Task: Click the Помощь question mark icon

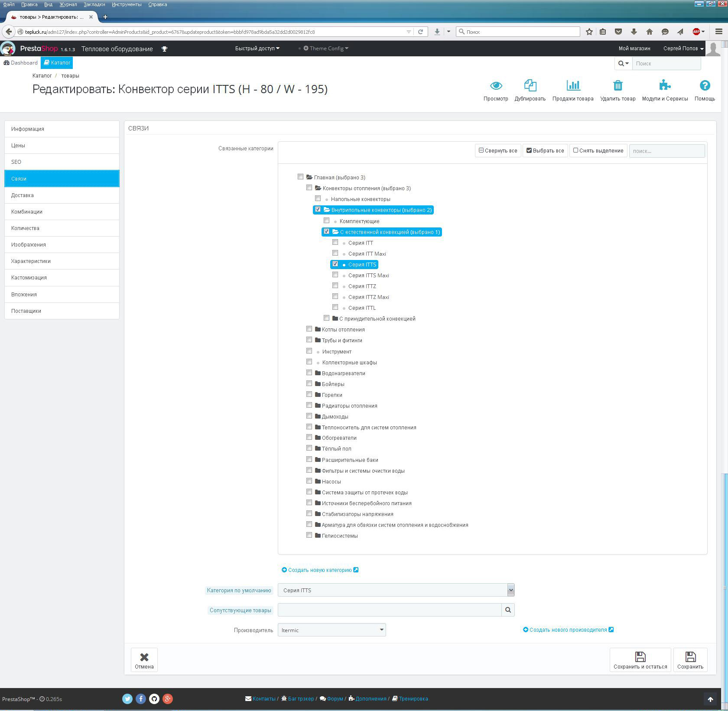Action: point(705,85)
